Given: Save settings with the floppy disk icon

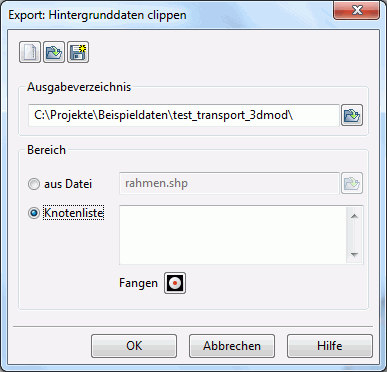Looking at the screenshot, I should 78,52.
